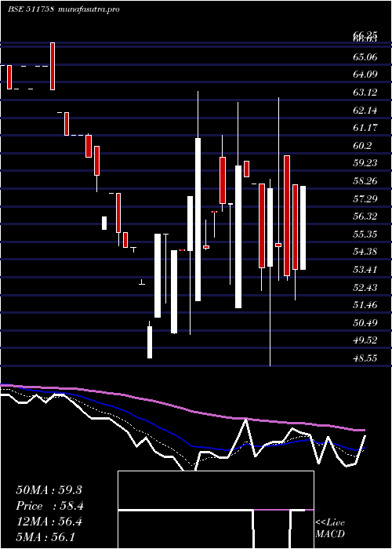Click the Price : 58.4 readout
This screenshot has height=549, width=392.
click(x=49, y=506)
